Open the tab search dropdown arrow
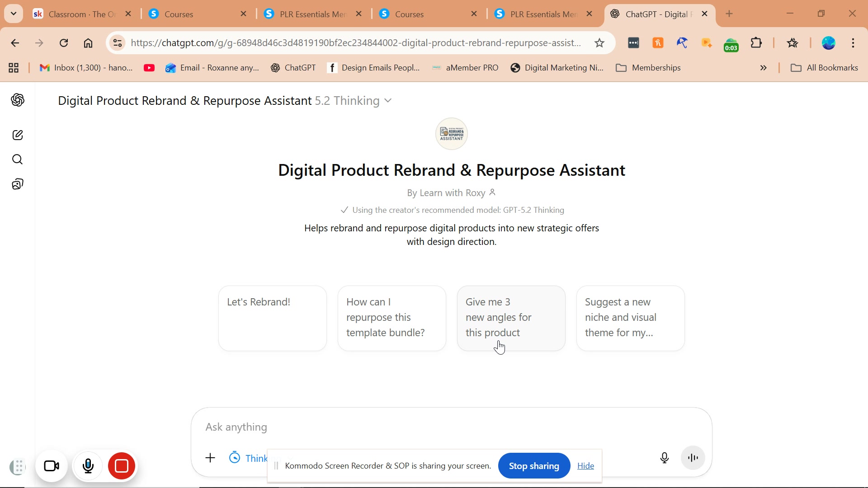The height and width of the screenshot is (488, 868). pos(14,14)
